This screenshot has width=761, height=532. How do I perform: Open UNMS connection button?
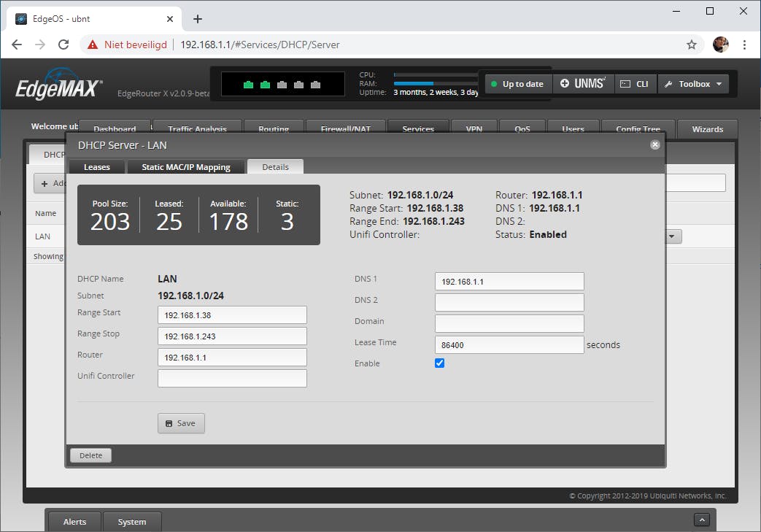pos(583,84)
